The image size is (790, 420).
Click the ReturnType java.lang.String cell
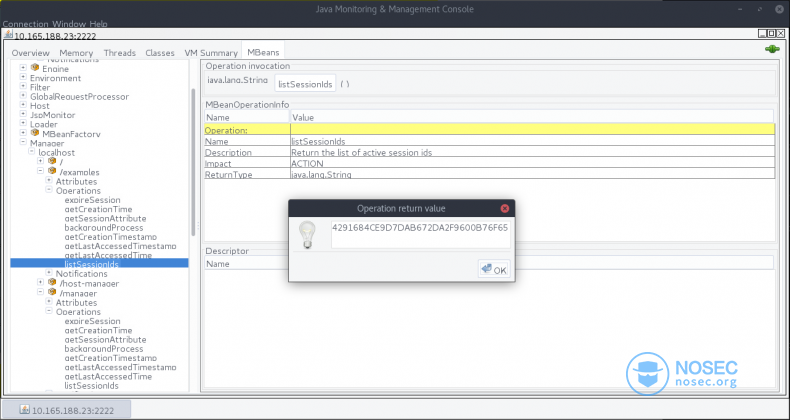(x=533, y=174)
